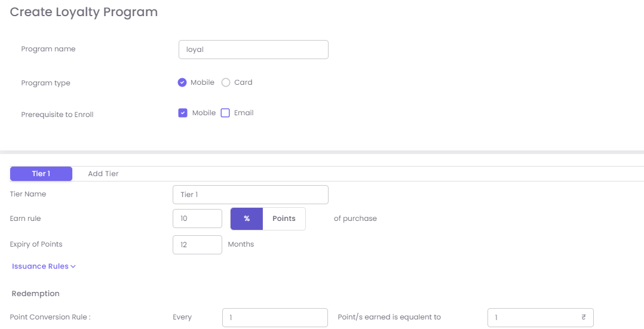Screen dimensions: 644x329
Task: Click the Every points conversion input
Action: point(275,318)
